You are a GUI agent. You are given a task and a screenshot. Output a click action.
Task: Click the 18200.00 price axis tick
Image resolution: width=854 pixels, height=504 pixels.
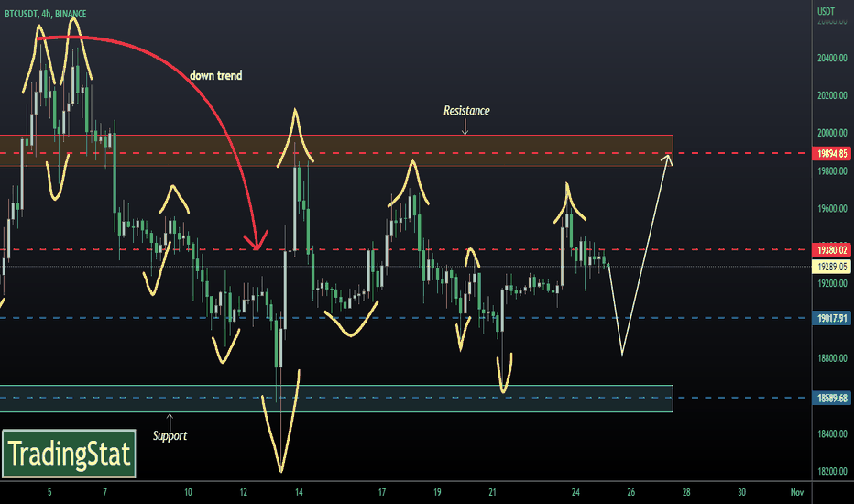point(832,471)
